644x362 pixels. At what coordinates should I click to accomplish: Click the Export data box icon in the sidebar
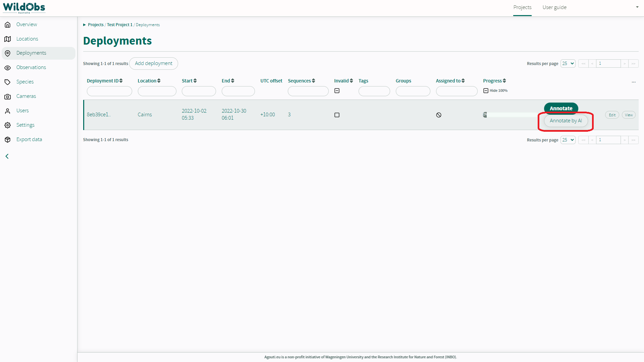click(x=8, y=140)
